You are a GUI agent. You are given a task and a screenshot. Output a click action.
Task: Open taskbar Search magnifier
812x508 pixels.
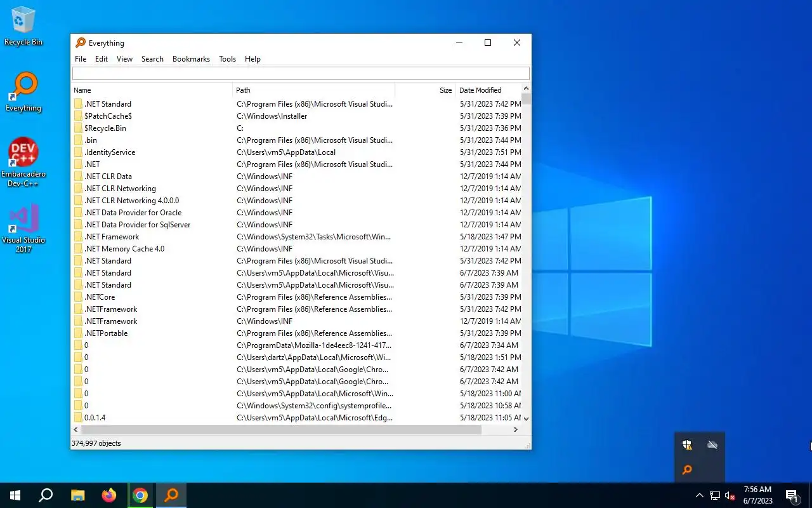coord(46,495)
